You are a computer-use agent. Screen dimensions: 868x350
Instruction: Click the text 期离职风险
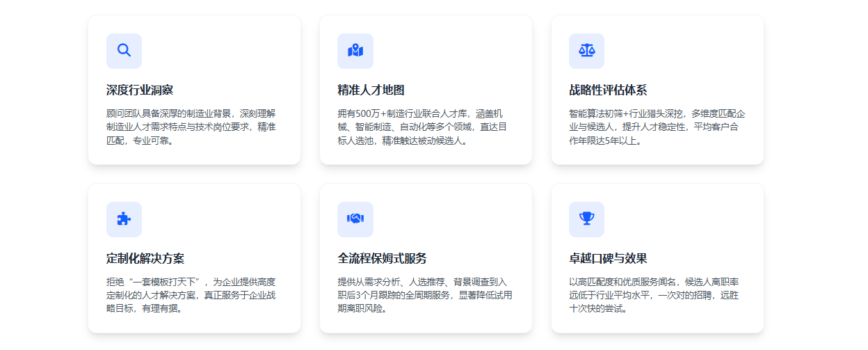pyautogui.click(x=362, y=309)
